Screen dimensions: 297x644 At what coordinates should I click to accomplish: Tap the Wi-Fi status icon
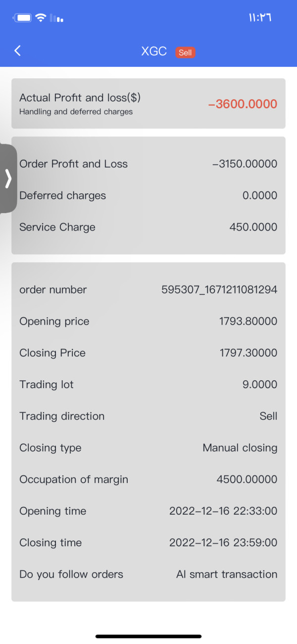[41, 18]
